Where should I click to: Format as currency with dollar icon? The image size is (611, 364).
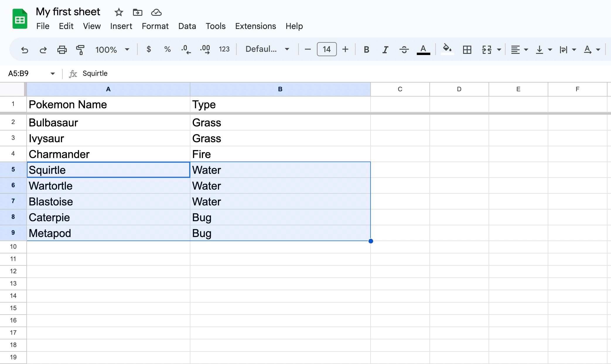click(x=149, y=49)
